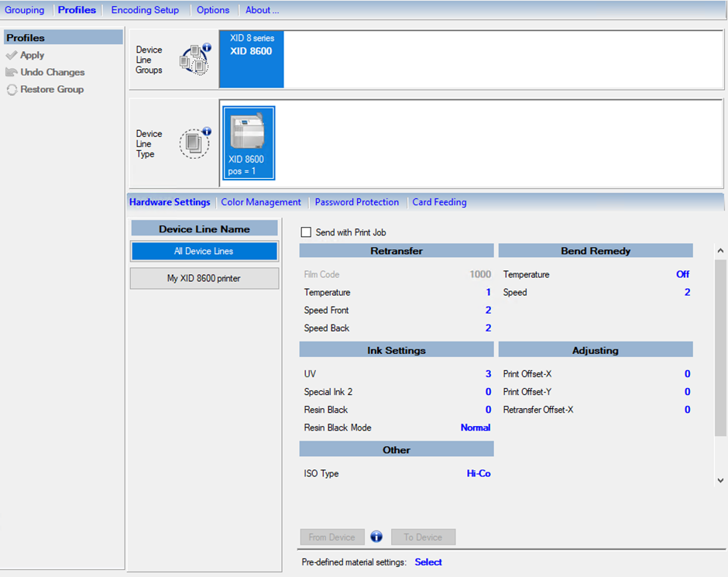Image resolution: width=728 pixels, height=577 pixels.
Task: Change Print Offset-Y value
Action: tap(687, 392)
